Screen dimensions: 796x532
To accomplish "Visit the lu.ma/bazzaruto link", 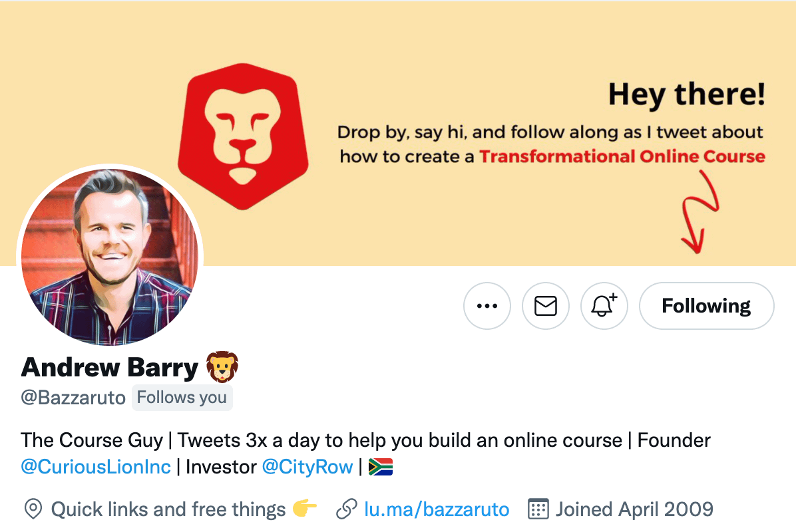I will tap(437, 510).
